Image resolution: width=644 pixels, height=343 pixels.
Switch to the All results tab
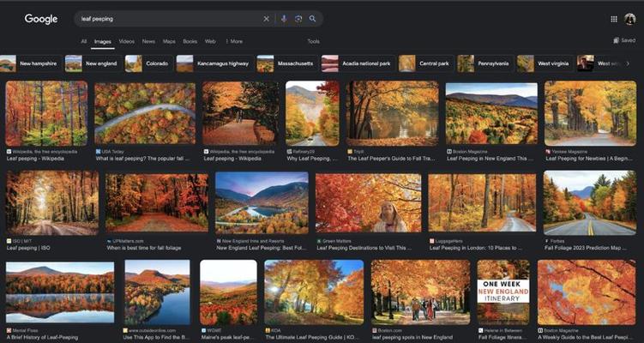[x=84, y=41]
